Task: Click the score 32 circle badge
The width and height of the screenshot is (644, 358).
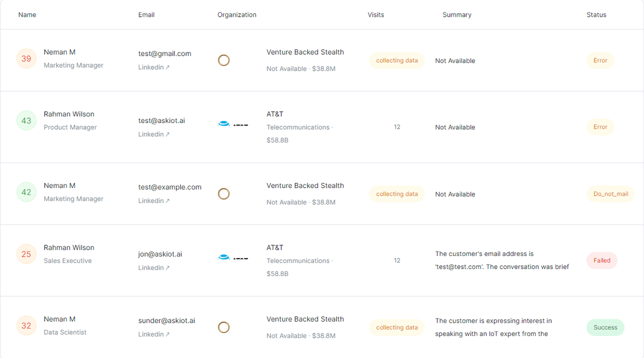Action: coord(26,326)
